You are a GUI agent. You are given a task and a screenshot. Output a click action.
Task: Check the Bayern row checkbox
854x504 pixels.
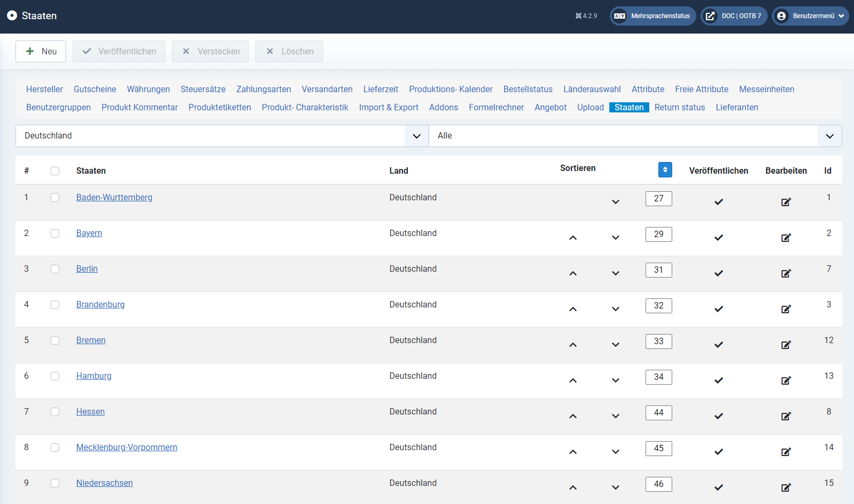click(x=55, y=233)
